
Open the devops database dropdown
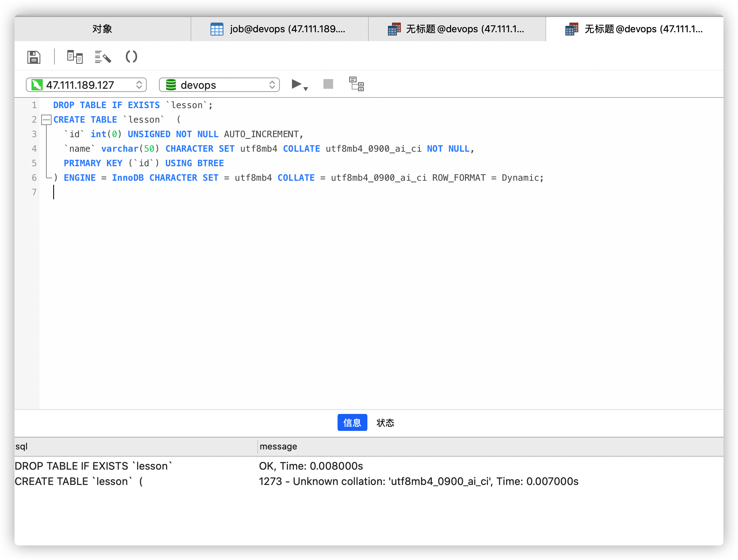tap(219, 85)
